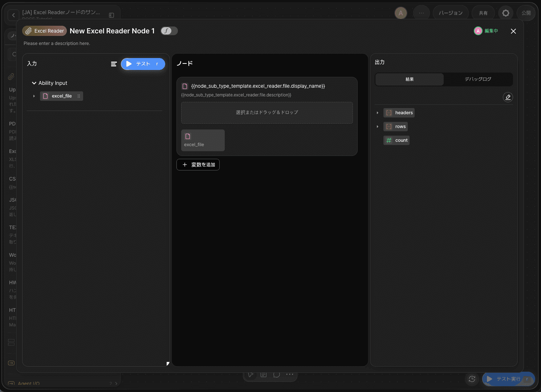Image resolution: width=541 pixels, height=392 pixels.
Task: Click the 公開 button
Action: 526,13
